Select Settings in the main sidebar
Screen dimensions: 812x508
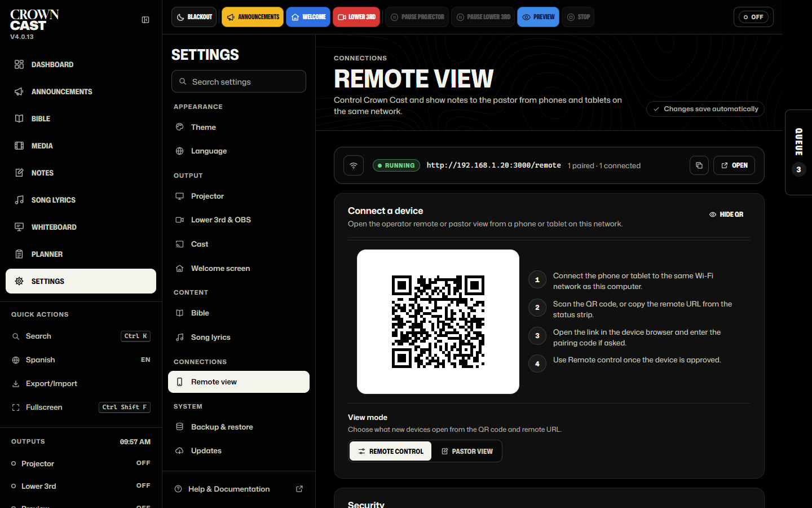[81, 281]
